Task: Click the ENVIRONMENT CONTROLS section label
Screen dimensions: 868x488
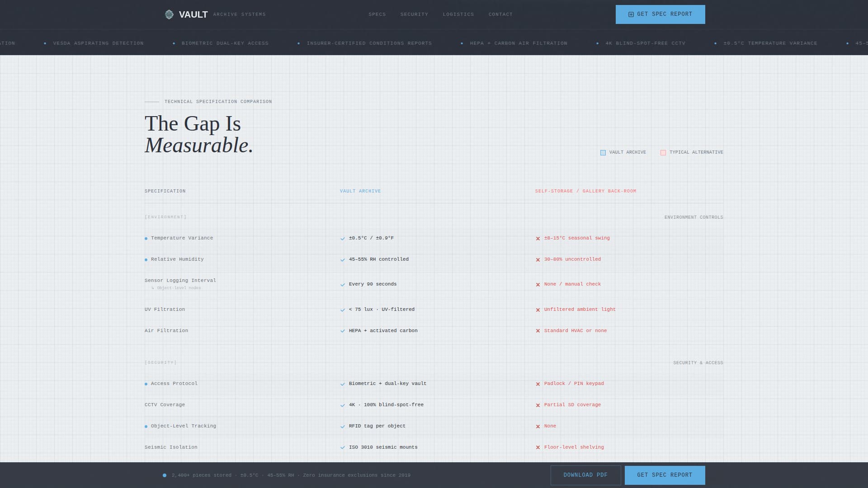Action: tap(693, 217)
